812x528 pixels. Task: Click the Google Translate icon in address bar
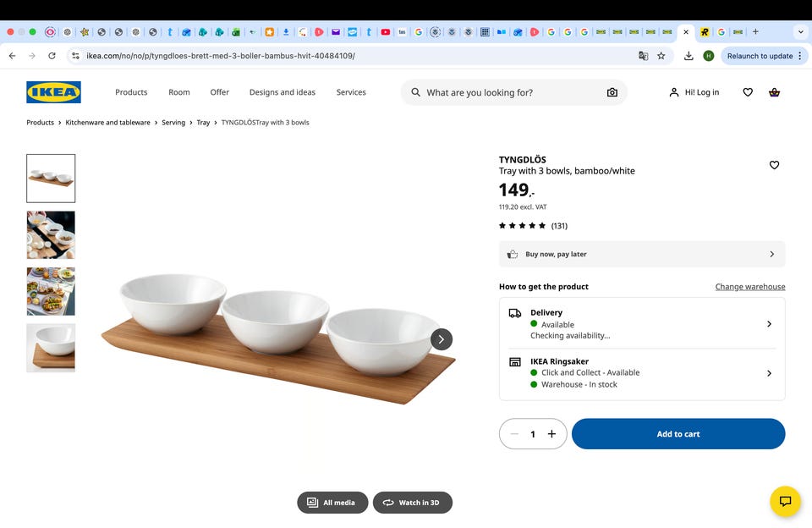[x=643, y=56]
